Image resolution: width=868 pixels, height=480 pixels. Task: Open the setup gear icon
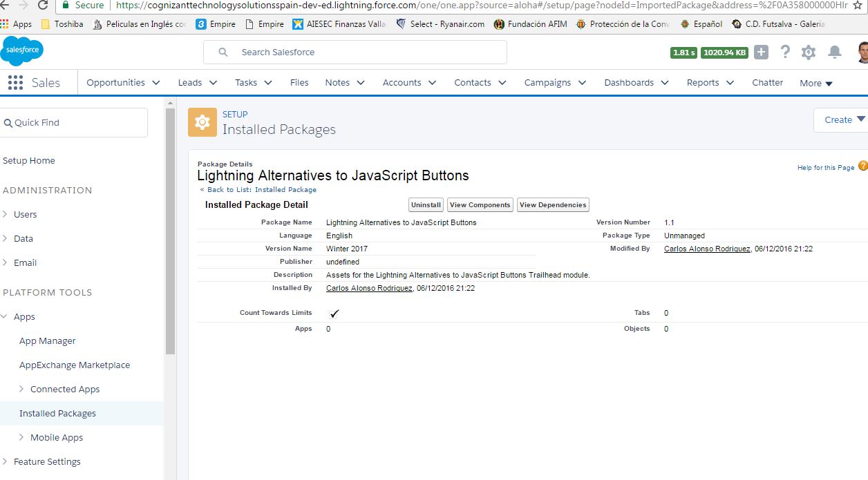click(x=809, y=52)
